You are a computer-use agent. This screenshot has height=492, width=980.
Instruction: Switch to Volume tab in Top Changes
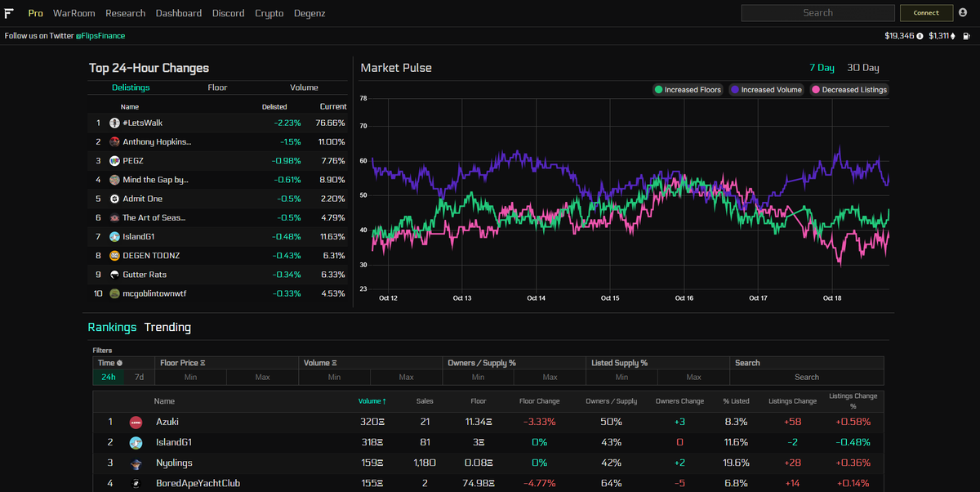[x=304, y=87]
